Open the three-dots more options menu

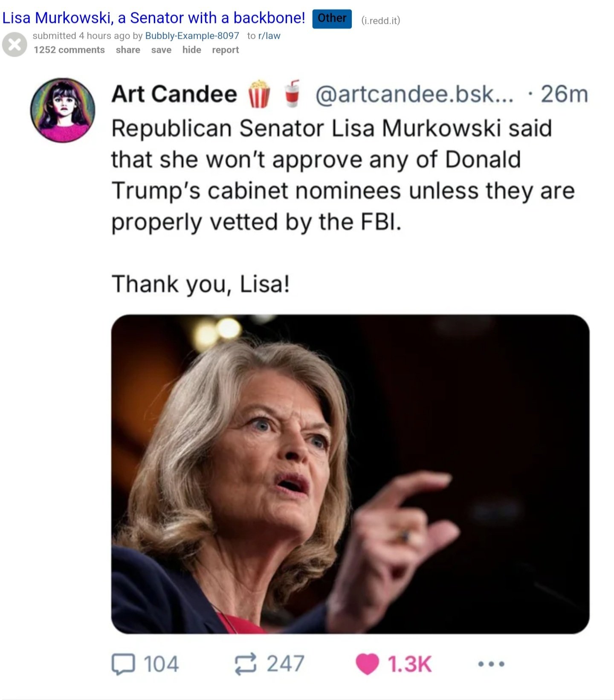coord(491,664)
